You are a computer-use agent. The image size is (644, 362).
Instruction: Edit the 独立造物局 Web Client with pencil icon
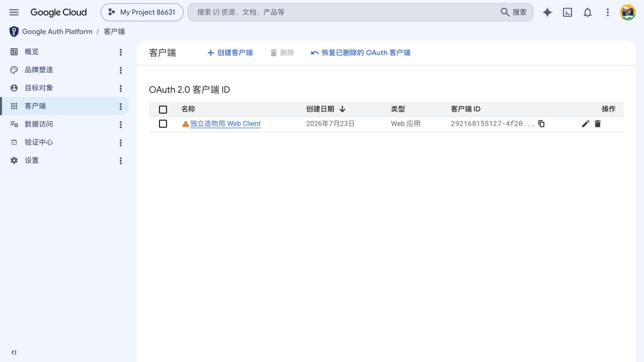pos(585,124)
